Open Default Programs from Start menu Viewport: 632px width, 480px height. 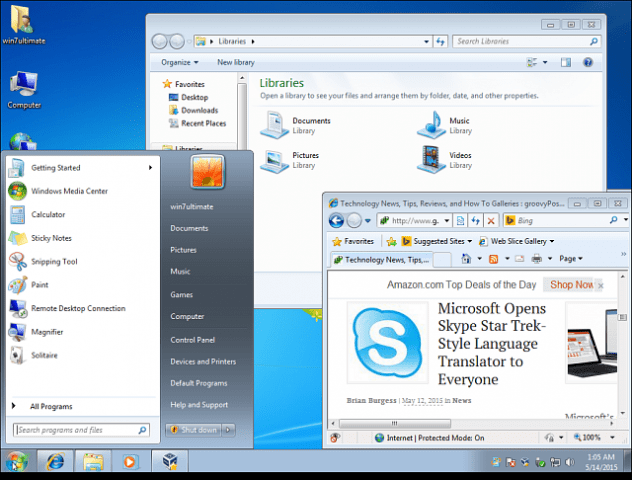[x=199, y=383]
